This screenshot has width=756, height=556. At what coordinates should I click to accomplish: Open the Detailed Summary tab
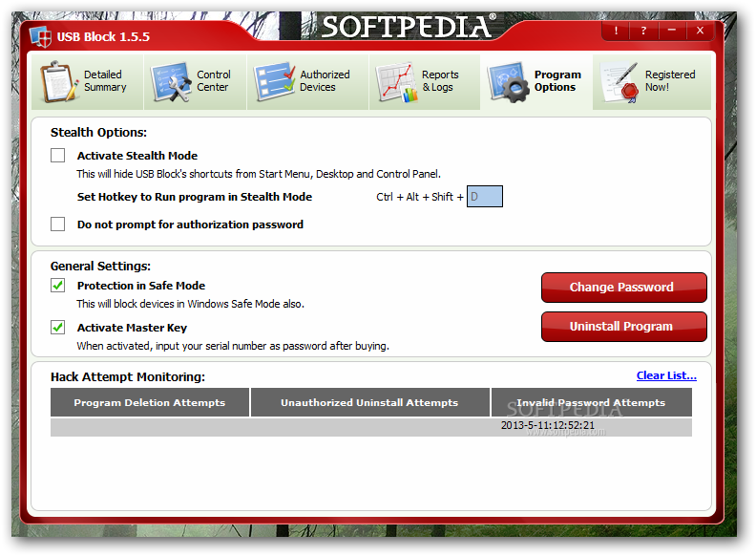tap(87, 81)
